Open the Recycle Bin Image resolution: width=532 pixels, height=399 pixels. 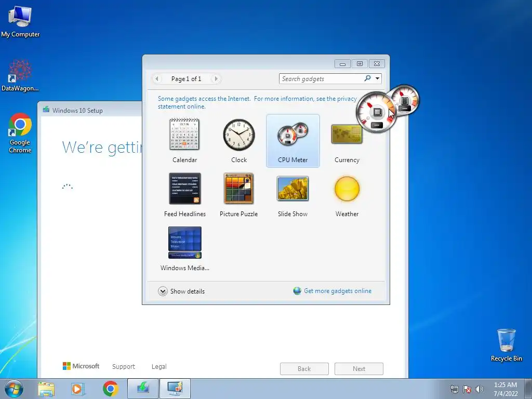(x=506, y=345)
